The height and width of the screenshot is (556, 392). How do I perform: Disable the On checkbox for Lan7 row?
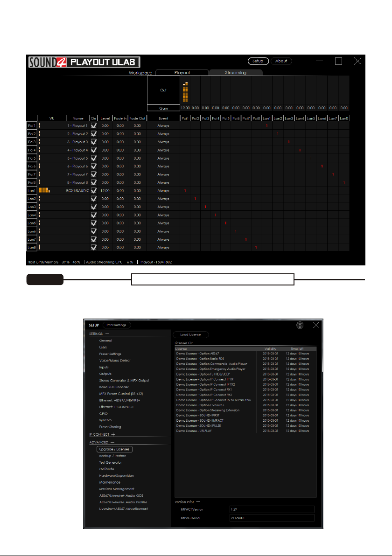(94, 239)
